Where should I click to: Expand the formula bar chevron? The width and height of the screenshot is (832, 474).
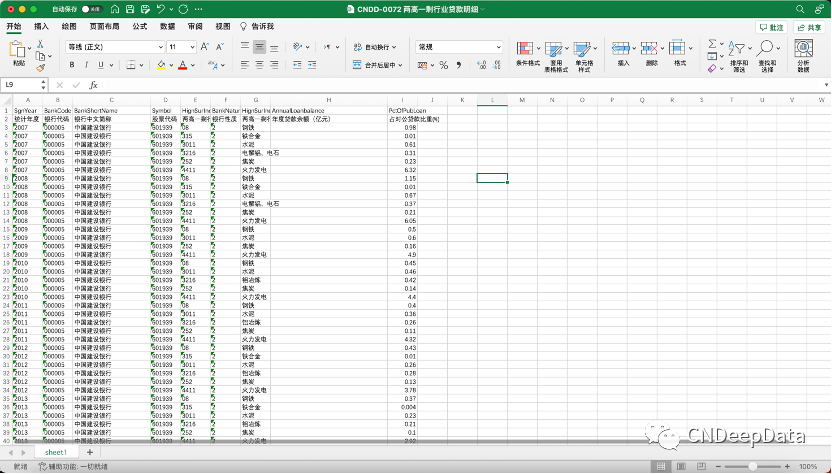[826, 85]
